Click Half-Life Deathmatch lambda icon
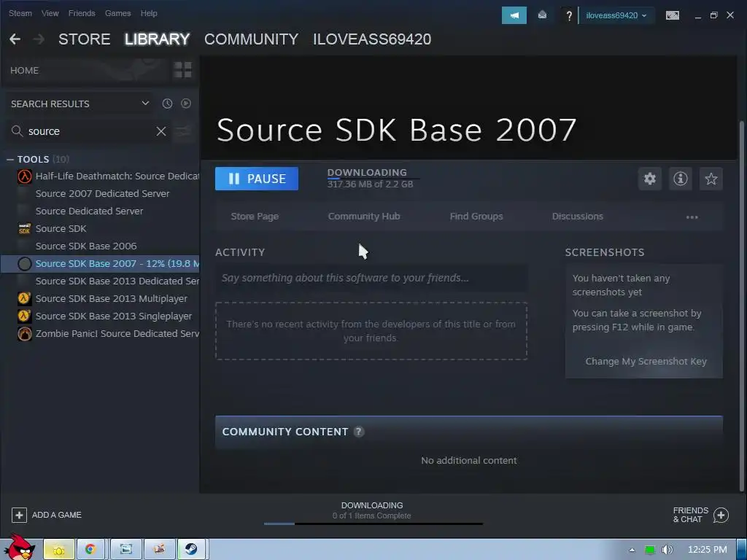747x560 pixels. tap(24, 176)
